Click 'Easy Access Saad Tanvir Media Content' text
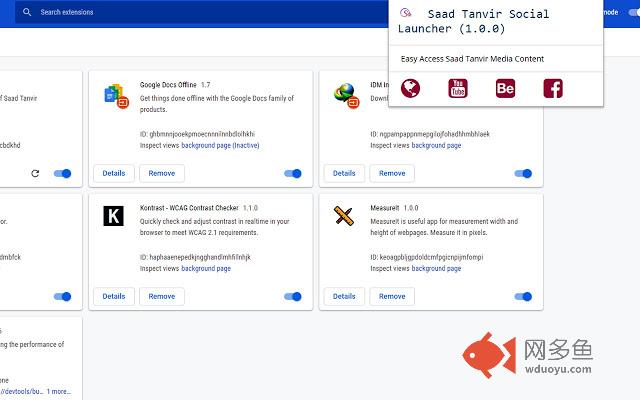This screenshot has height=400, width=640. pyautogui.click(x=472, y=59)
